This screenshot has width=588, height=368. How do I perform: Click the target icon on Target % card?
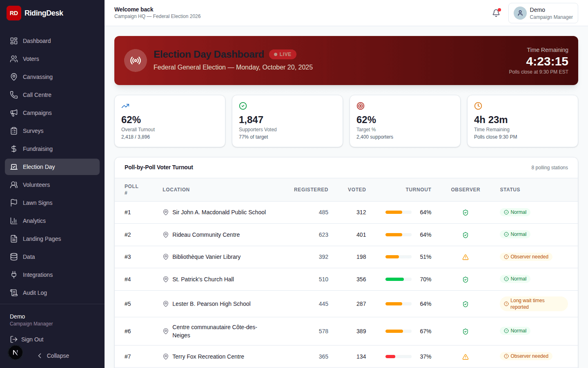(361, 106)
